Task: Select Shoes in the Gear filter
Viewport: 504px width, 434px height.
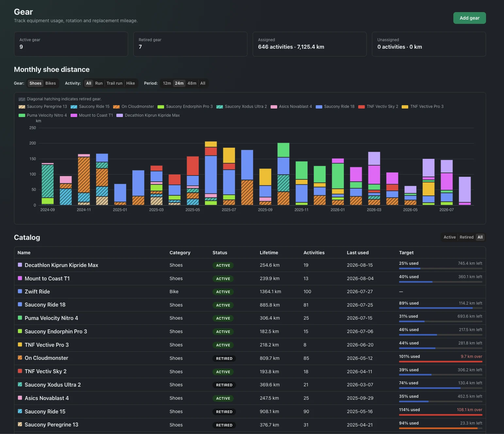Action: click(35, 83)
